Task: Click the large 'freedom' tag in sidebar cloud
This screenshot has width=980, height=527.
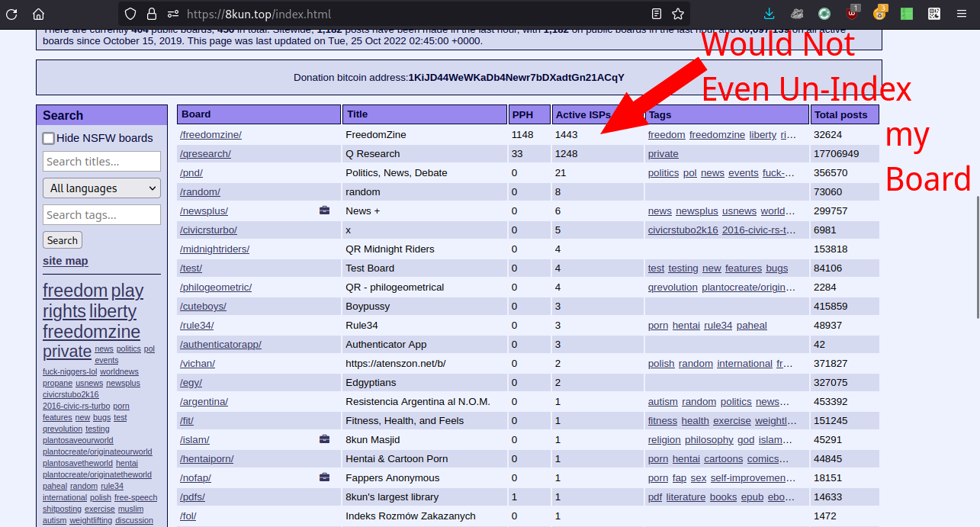Action: (x=75, y=291)
